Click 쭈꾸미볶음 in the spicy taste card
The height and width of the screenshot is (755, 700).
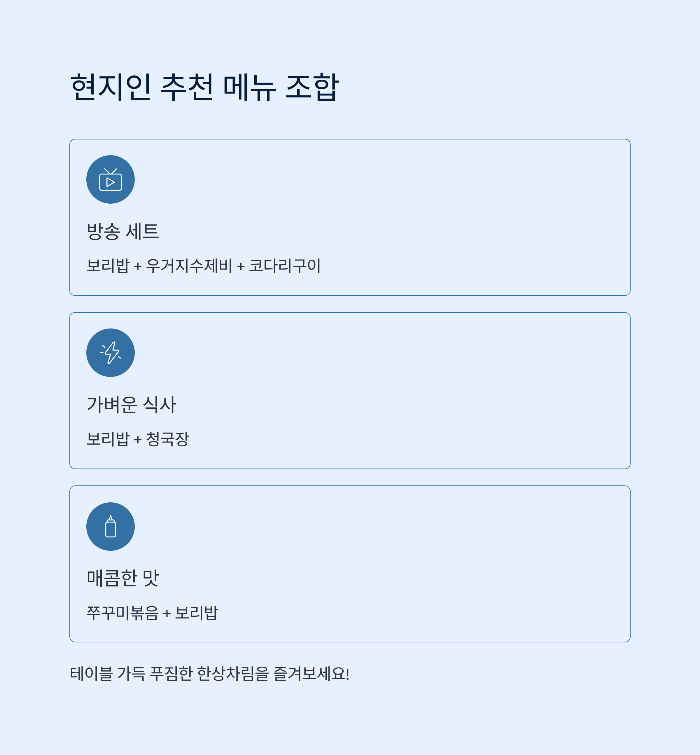point(122,613)
